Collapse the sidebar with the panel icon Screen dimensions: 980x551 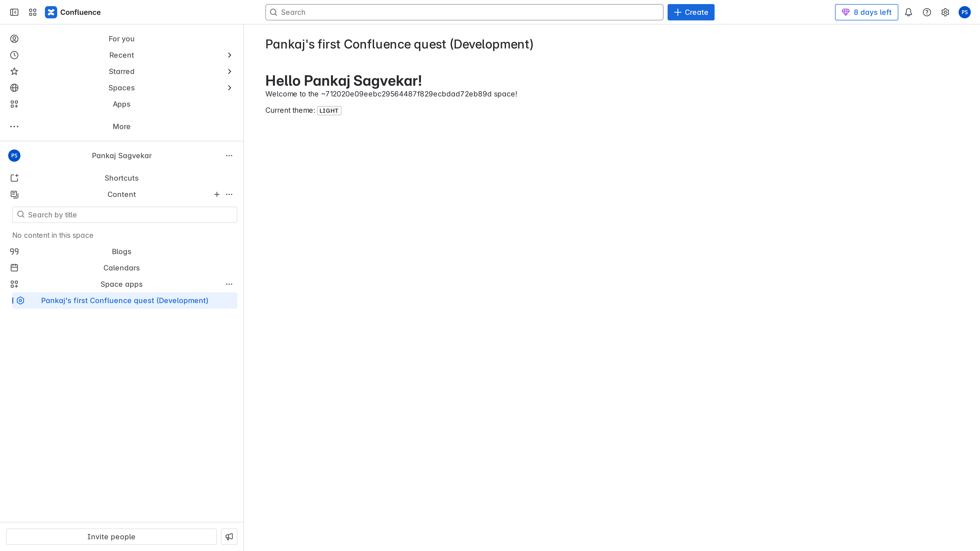click(x=14, y=12)
